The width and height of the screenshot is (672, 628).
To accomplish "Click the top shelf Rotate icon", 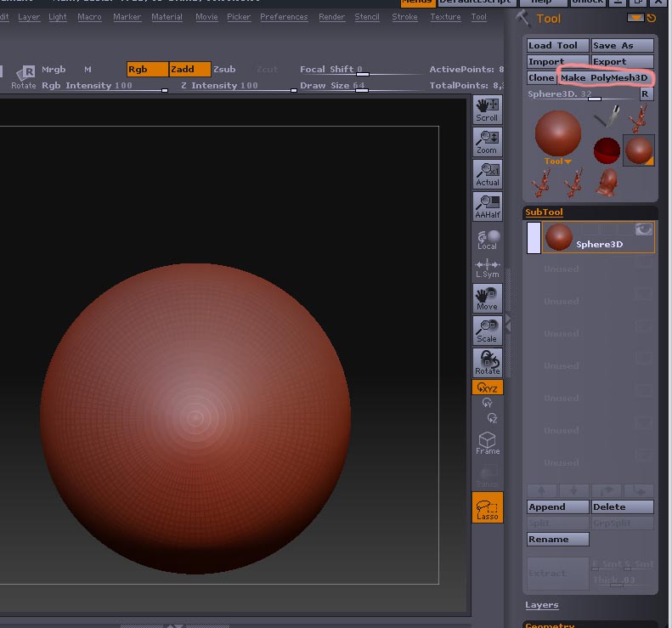I will click(24, 76).
